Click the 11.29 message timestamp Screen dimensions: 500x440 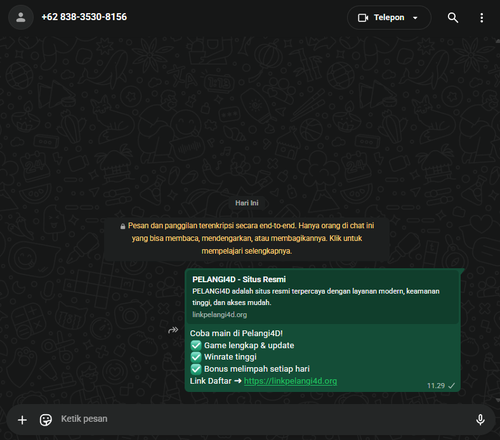tap(436, 386)
